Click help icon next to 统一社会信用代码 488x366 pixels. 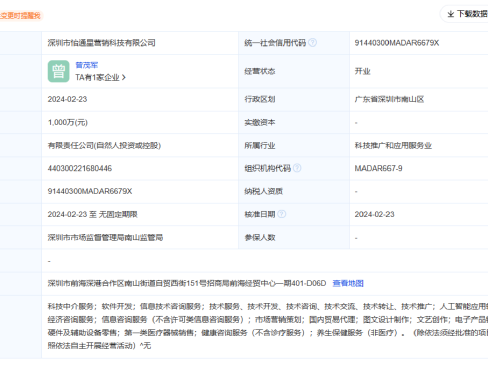(x=312, y=43)
